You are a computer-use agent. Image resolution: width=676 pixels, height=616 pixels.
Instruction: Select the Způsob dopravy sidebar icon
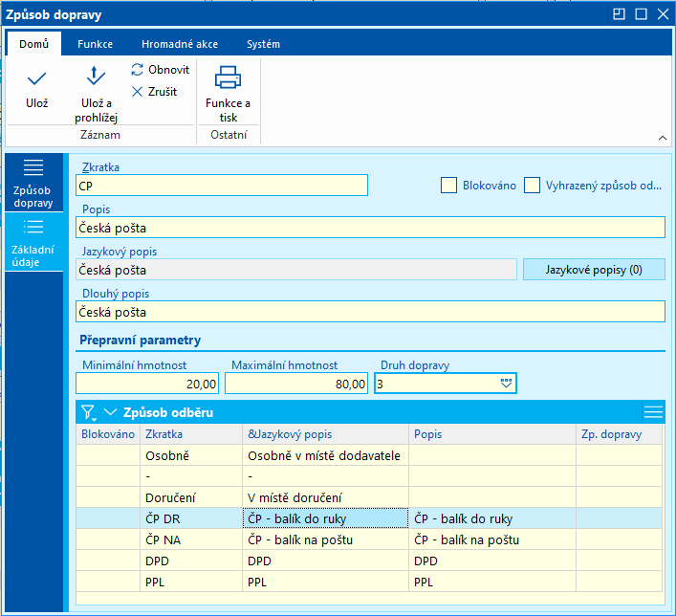click(x=33, y=168)
